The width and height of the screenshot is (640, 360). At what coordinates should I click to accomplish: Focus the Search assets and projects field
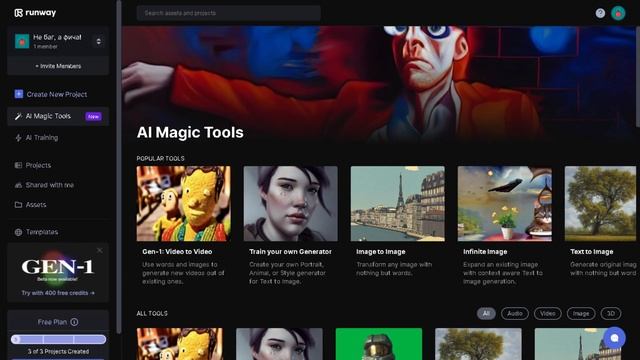(x=229, y=13)
